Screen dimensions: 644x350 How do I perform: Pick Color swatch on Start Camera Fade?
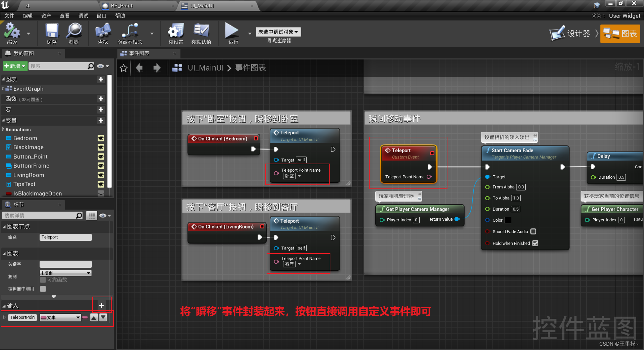[508, 220]
